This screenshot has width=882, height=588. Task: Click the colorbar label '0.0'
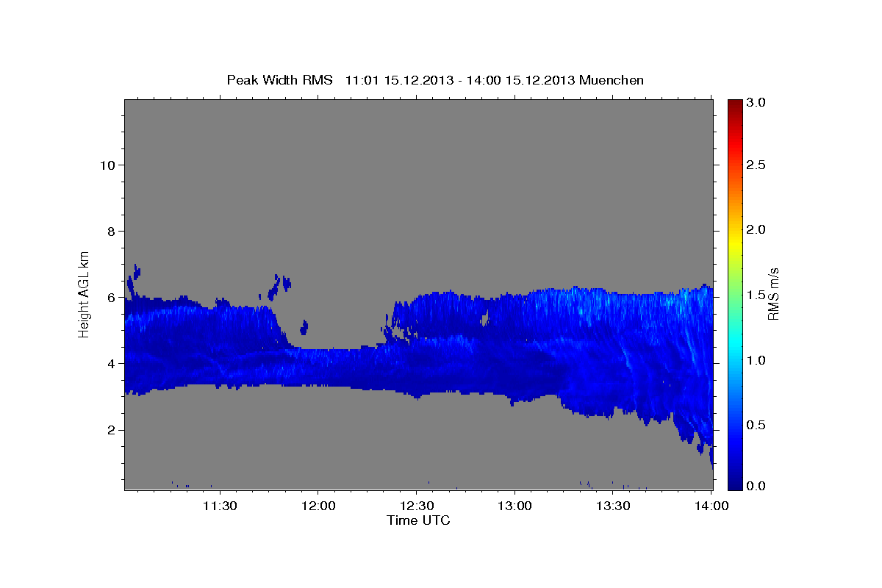[757, 486]
